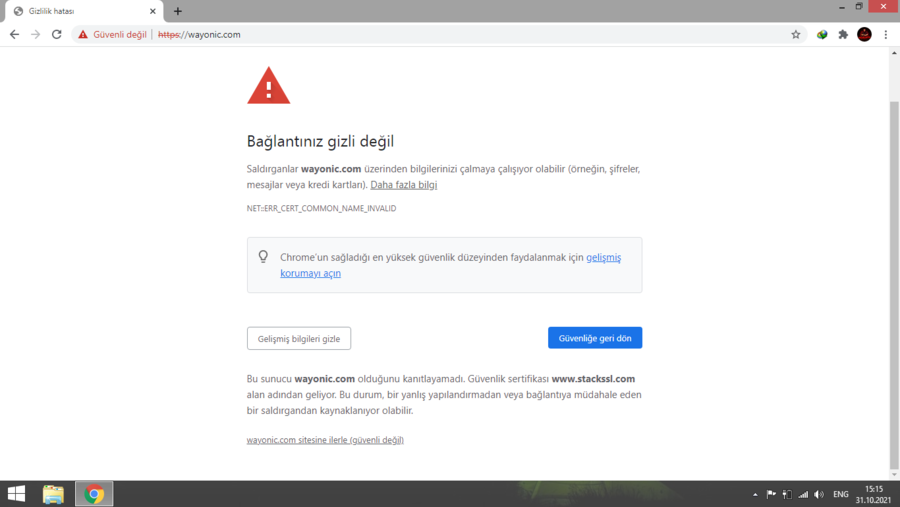Open a new tab with the plus button
The image size is (900, 507).
177,11
